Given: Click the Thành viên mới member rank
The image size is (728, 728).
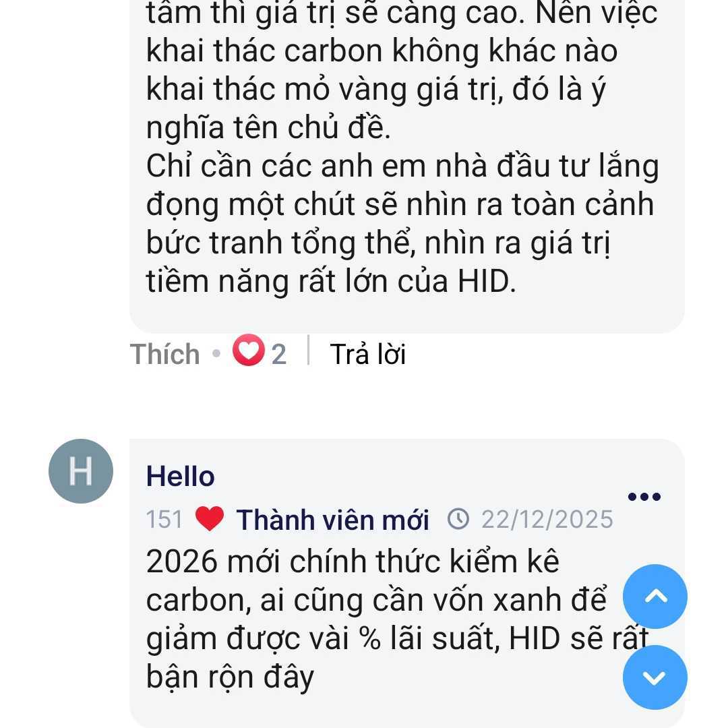Looking at the screenshot, I should pos(332,520).
